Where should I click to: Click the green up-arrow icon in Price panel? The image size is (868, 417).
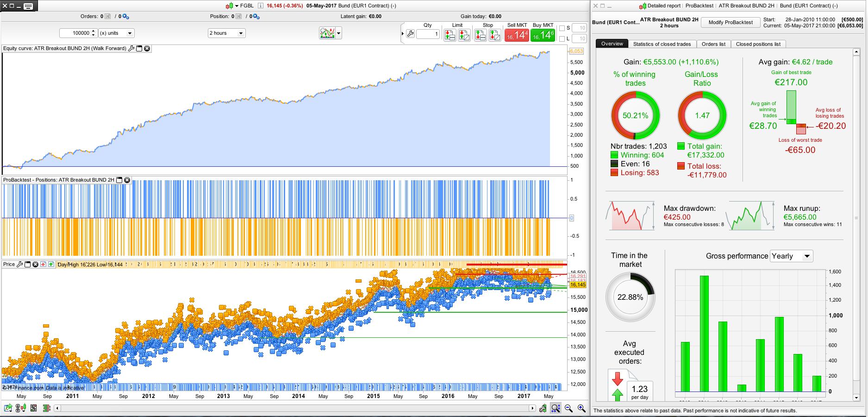coord(50,264)
